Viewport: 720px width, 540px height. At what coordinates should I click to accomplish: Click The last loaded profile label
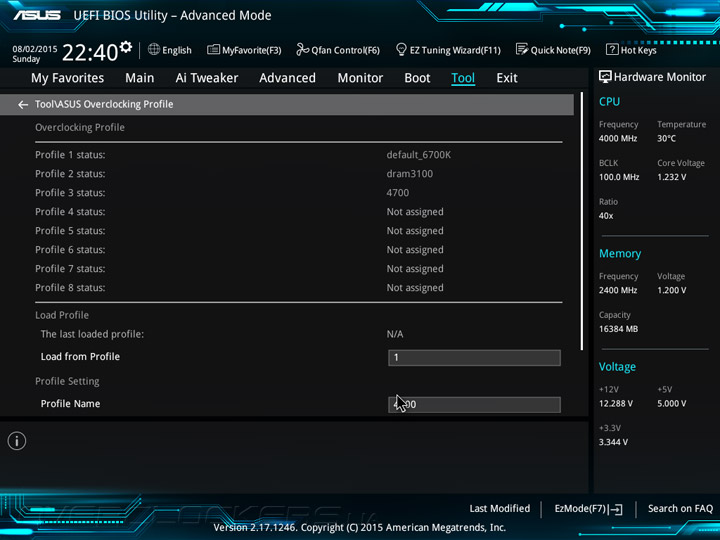pos(92,334)
